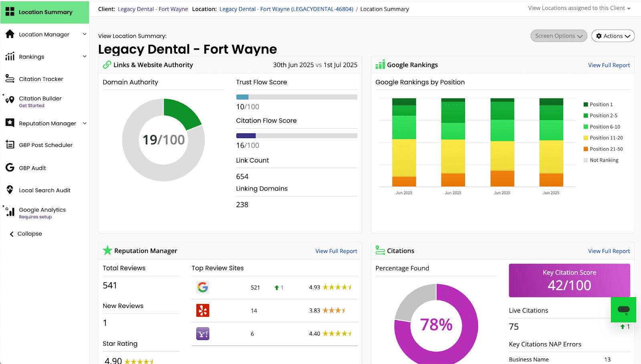The image size is (641, 364).
Task: Select Location Summary in sidebar
Action: point(45,12)
